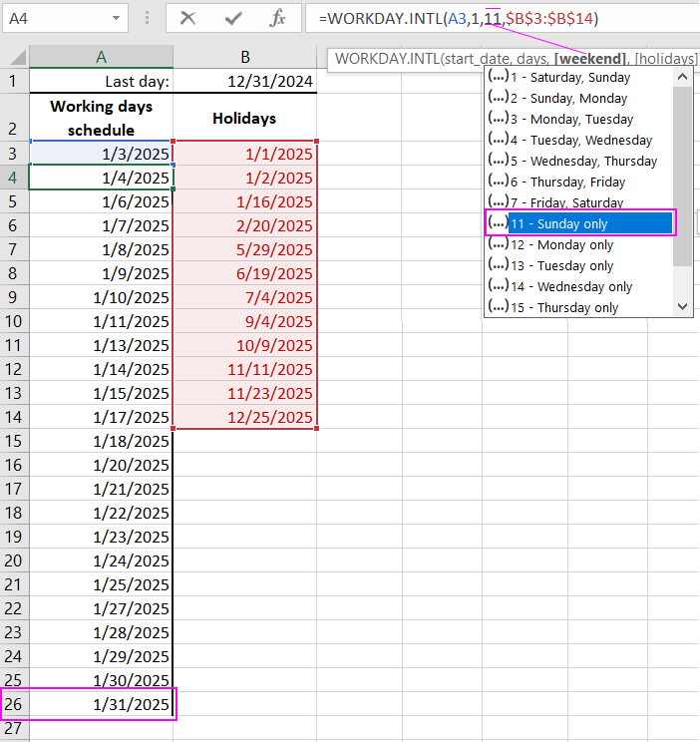Click the 'Last day:' cell A1
700x742 pixels.
[x=102, y=82]
